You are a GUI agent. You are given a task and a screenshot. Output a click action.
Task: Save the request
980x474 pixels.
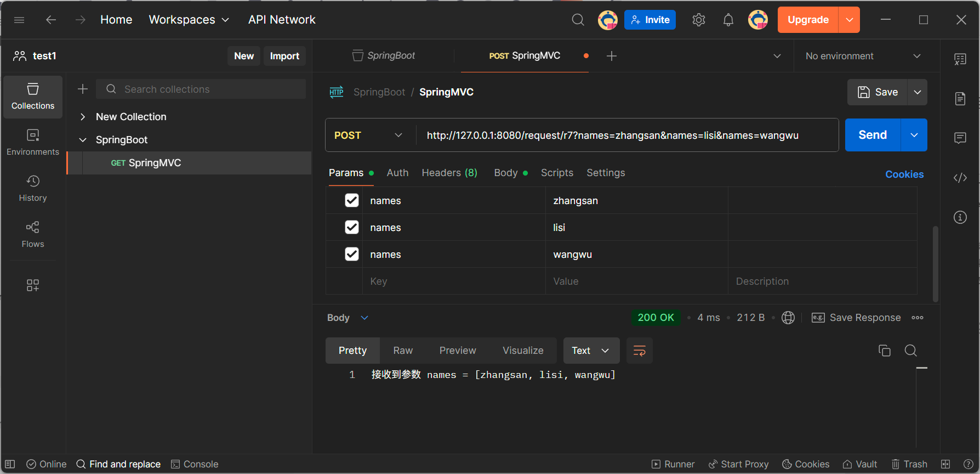pos(878,92)
